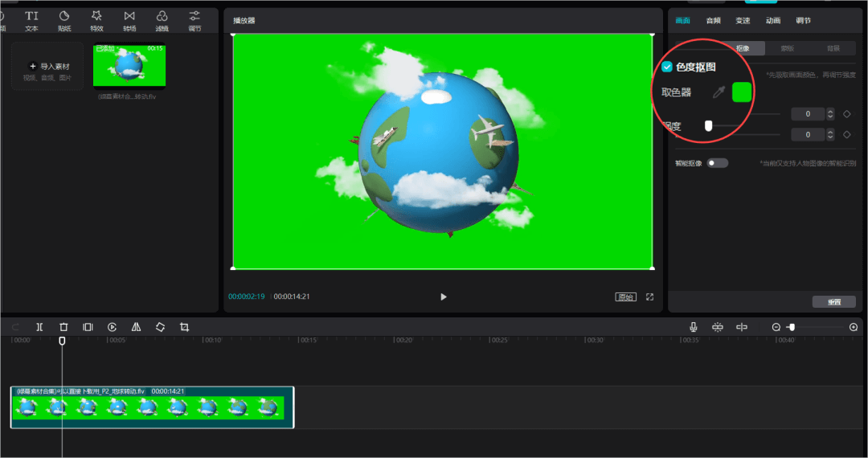868x458 pixels.
Task: Toggle the timeline auto-snap magnet icon
Action: click(x=718, y=327)
